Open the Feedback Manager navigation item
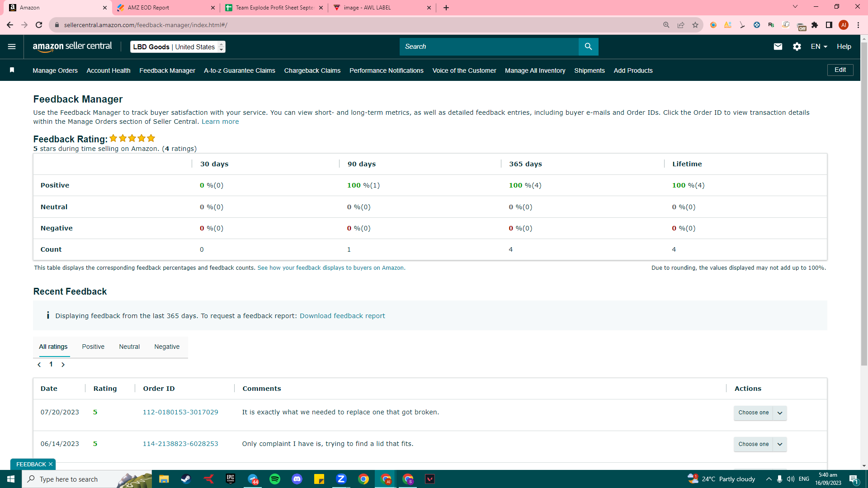The image size is (868, 488). click(x=167, y=70)
